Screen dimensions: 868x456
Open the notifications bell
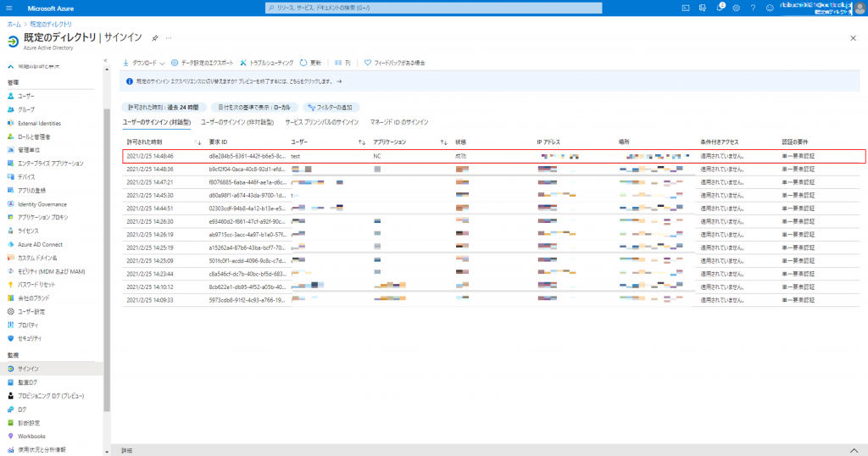720,8
